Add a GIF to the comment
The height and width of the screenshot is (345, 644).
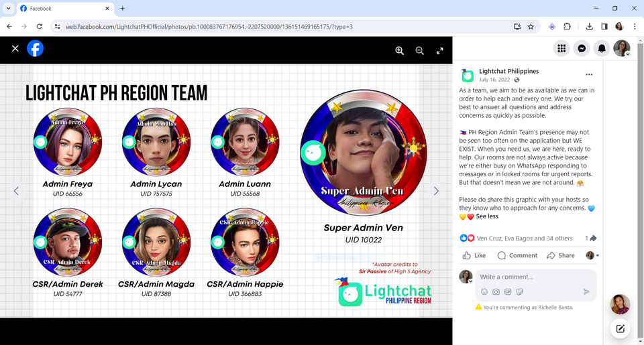pyautogui.click(x=508, y=291)
